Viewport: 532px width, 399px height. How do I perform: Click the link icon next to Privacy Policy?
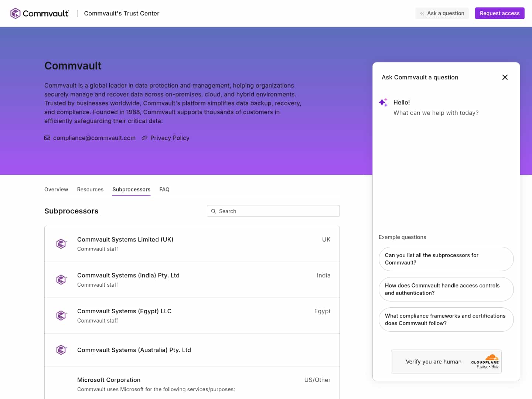[x=144, y=137]
